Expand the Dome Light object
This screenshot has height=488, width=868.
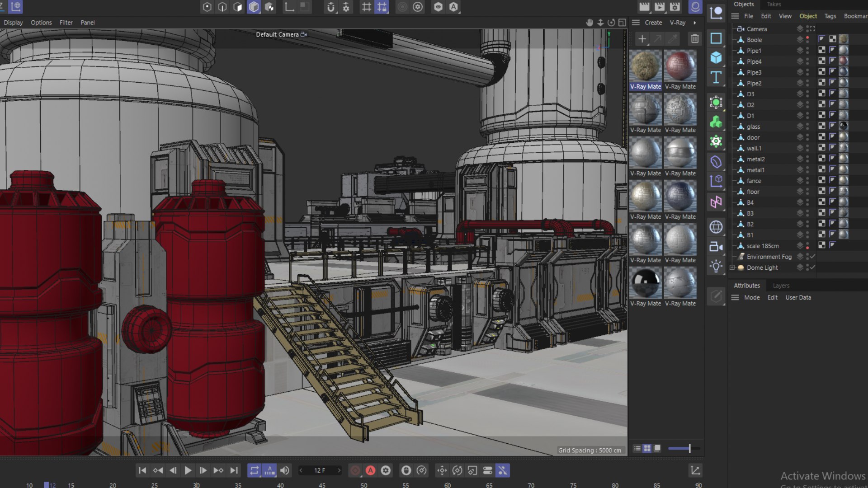pos(732,267)
